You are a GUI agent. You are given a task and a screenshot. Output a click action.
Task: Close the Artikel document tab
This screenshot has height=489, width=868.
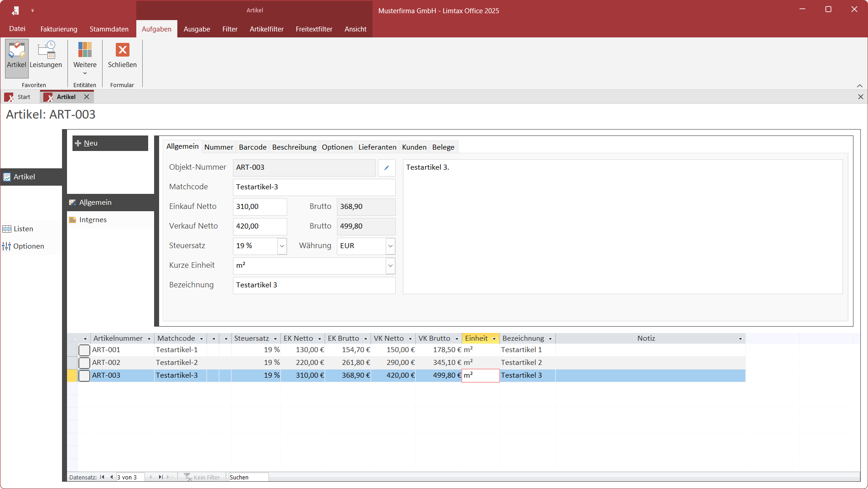click(x=87, y=97)
